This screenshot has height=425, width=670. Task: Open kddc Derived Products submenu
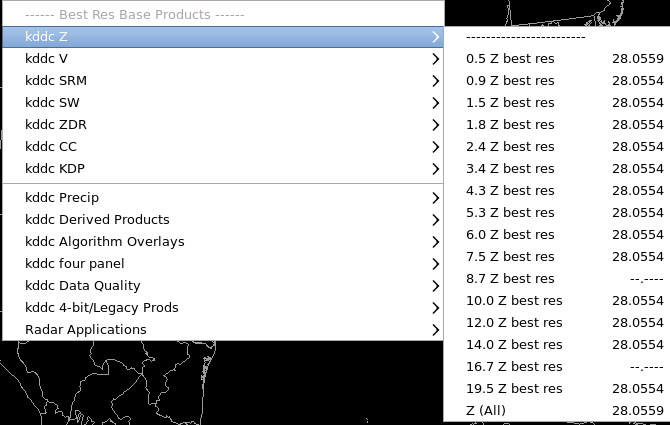(x=223, y=220)
